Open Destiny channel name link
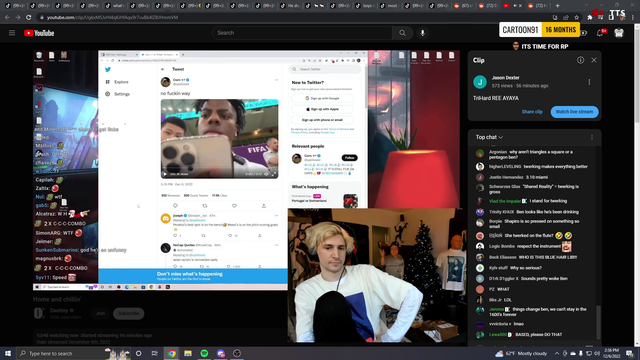Screen dimensions: 640x360 click(x=59, y=311)
